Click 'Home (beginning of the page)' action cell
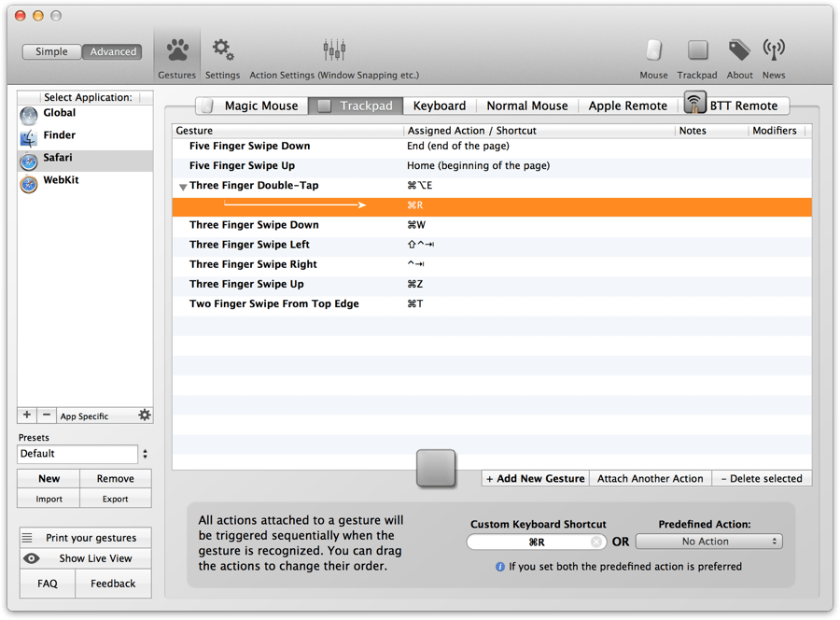This screenshot has height=620, width=840. (x=478, y=165)
